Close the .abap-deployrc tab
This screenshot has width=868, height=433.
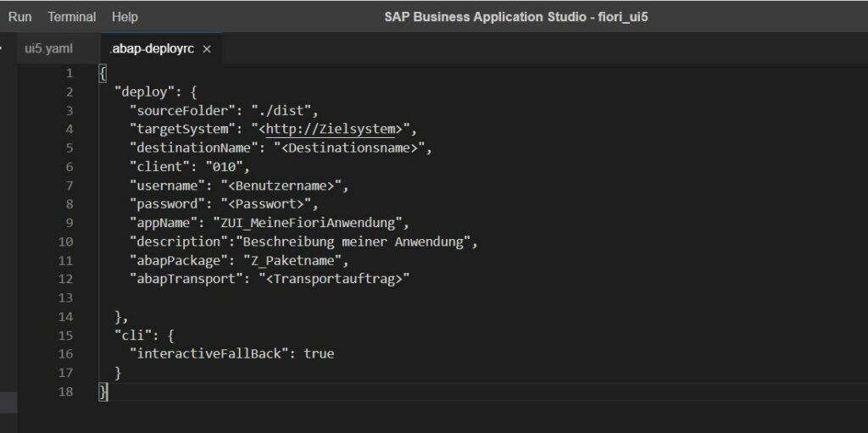point(207,49)
